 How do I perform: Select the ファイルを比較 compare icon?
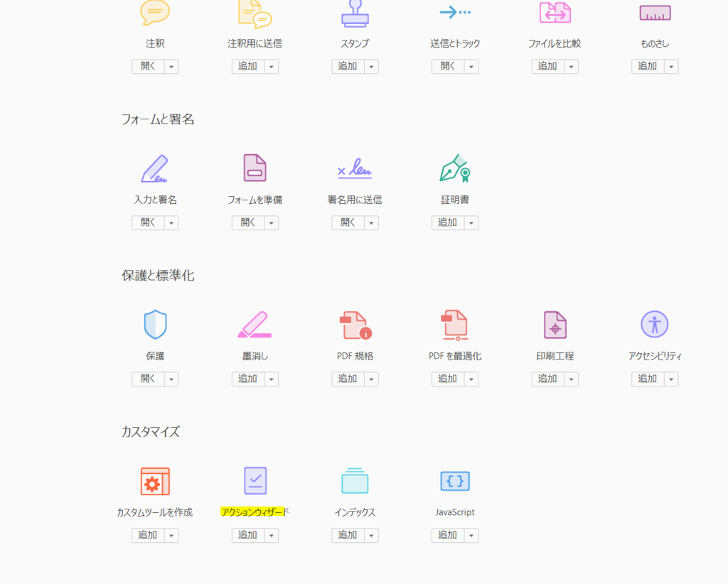click(x=555, y=13)
